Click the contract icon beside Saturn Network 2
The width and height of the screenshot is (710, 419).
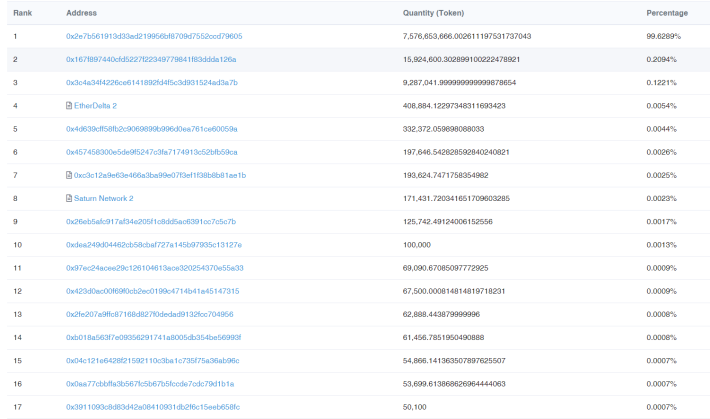pos(69,198)
